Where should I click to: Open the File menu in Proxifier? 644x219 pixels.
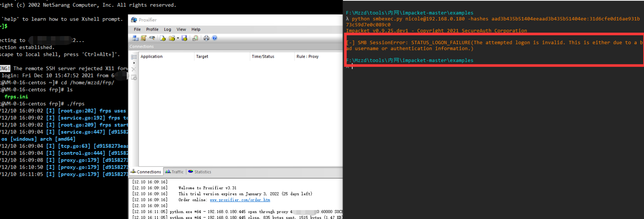click(x=137, y=29)
